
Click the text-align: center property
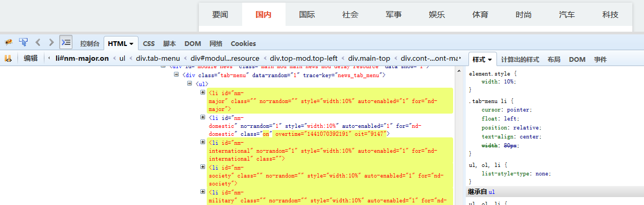[x=511, y=137]
